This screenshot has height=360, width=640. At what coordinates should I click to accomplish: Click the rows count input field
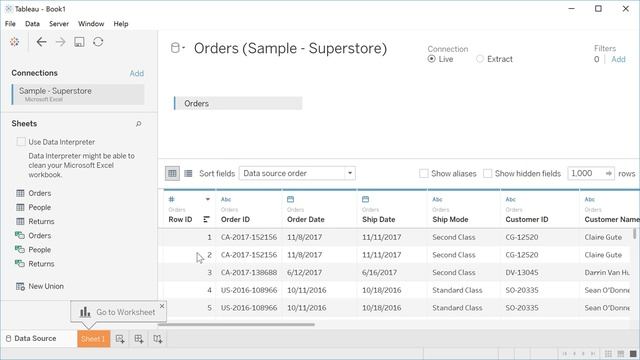click(586, 173)
